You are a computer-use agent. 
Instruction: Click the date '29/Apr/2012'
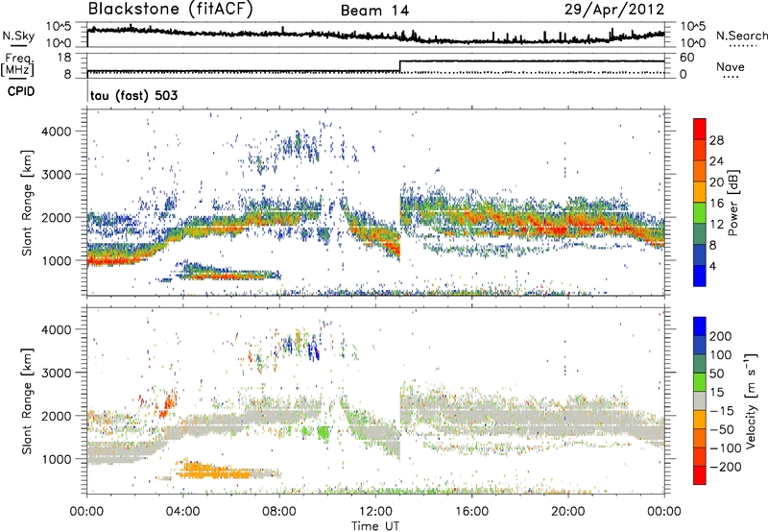tap(614, 10)
